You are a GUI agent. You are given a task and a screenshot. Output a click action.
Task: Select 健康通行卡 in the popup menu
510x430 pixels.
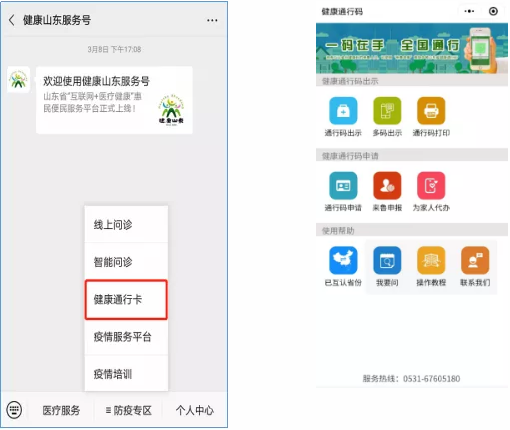(x=126, y=299)
